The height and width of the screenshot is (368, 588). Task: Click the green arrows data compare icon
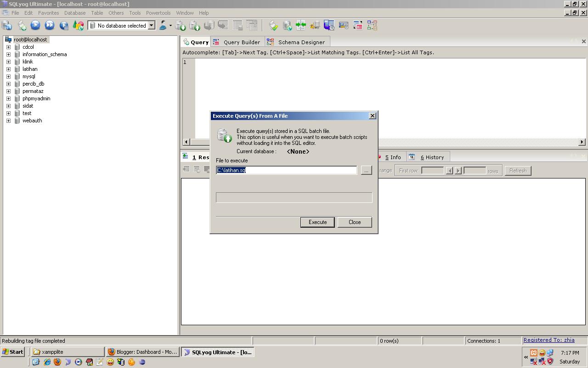tap(301, 26)
